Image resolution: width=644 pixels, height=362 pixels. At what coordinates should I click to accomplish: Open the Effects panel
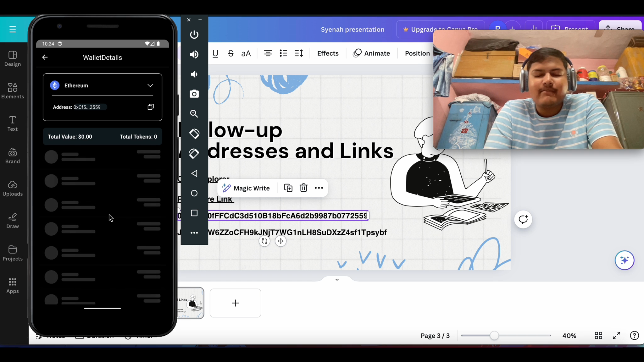pos(328,53)
